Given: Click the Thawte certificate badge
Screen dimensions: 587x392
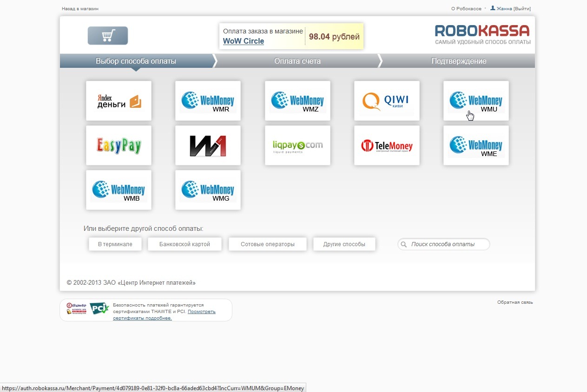Looking at the screenshot, I should (76, 308).
